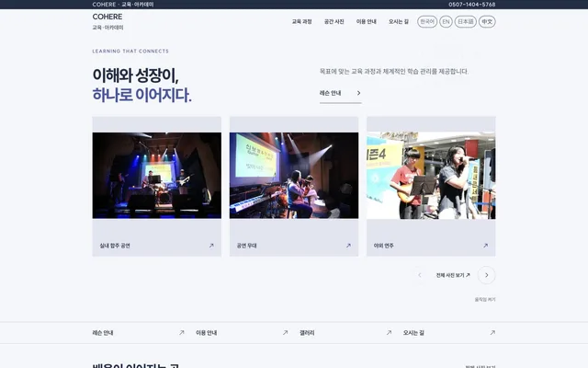Viewport: 588px width, 368px height.
Task: Click the top bar text COHERE · 교육·아카데미
Action: click(x=123, y=5)
